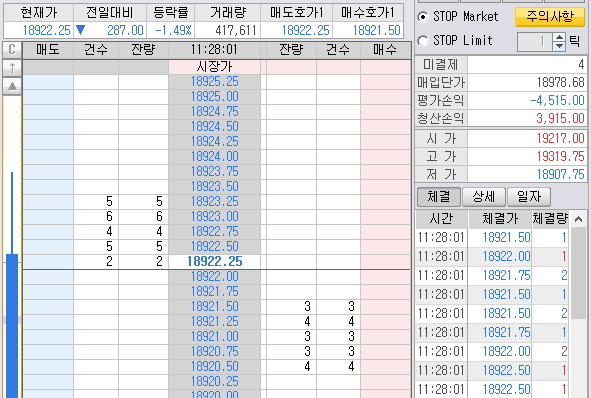
Task: Click price 18924.50 in the ladder
Action: coord(214,127)
